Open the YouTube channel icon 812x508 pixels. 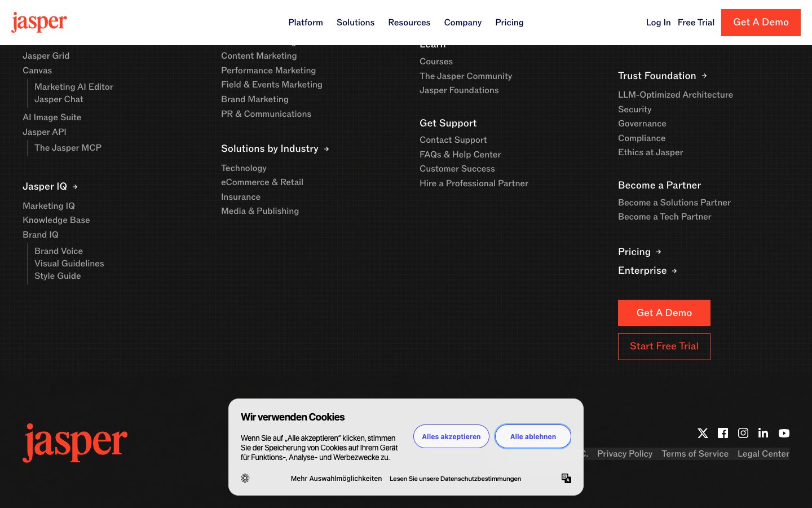click(784, 433)
